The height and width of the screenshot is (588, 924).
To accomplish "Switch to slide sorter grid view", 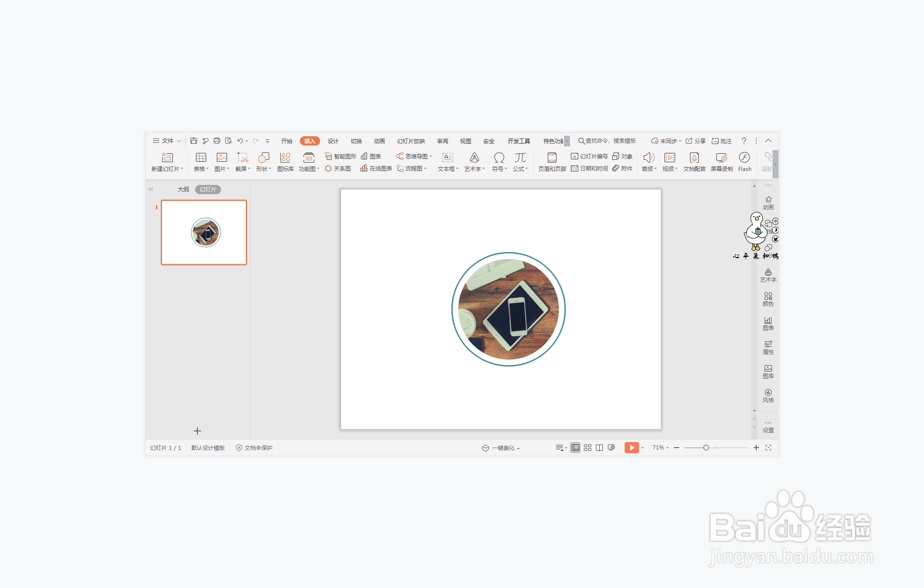I will [x=587, y=448].
